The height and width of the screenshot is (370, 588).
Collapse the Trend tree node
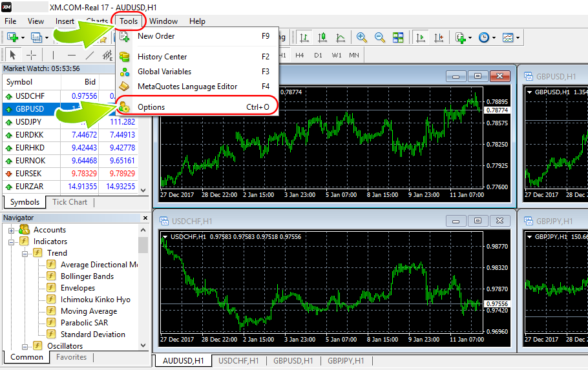point(25,253)
